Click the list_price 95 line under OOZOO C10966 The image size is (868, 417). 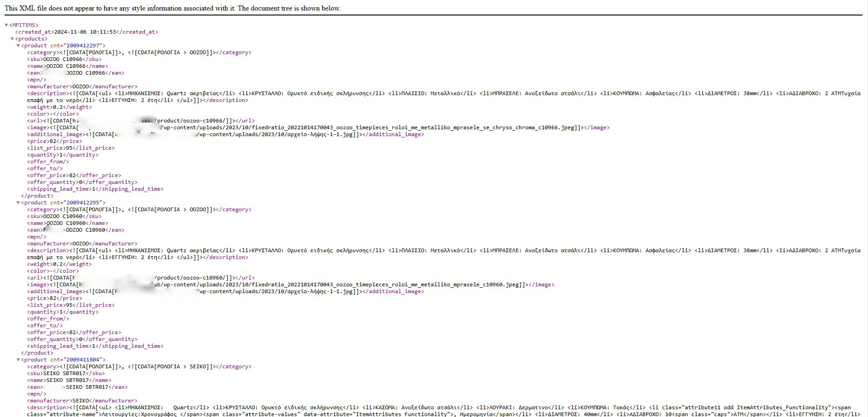71,148
